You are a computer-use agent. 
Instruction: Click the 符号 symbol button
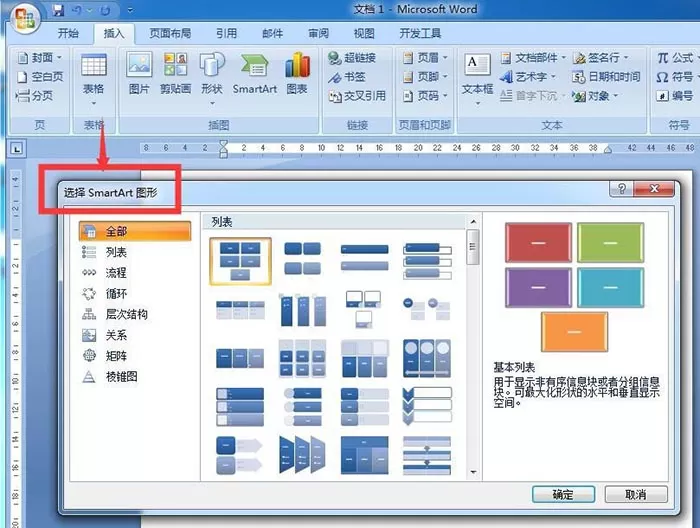click(x=676, y=77)
